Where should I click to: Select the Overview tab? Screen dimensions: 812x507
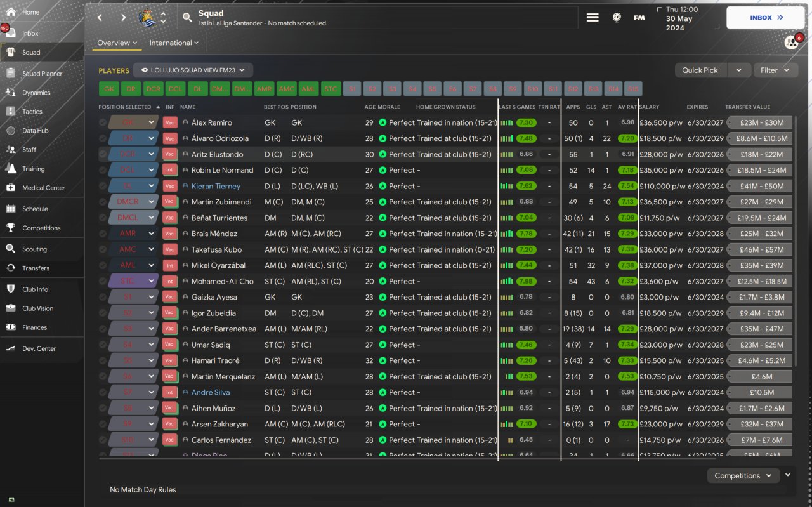tap(117, 43)
